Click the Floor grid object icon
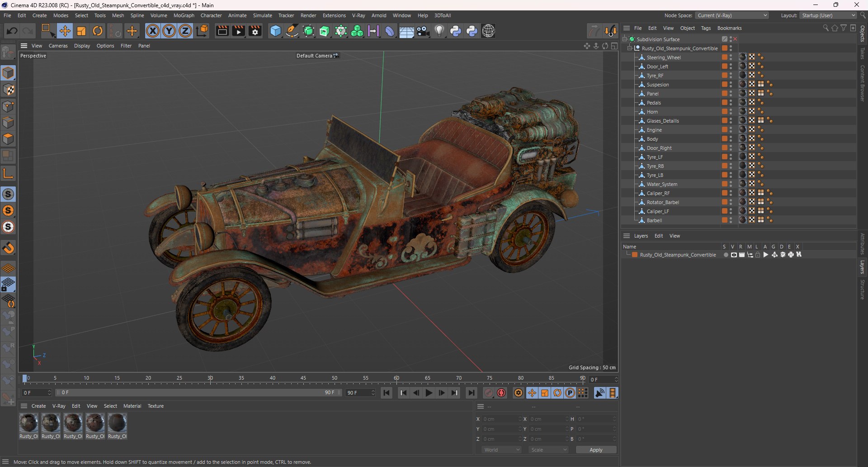The height and width of the screenshot is (467, 868). [x=406, y=31]
